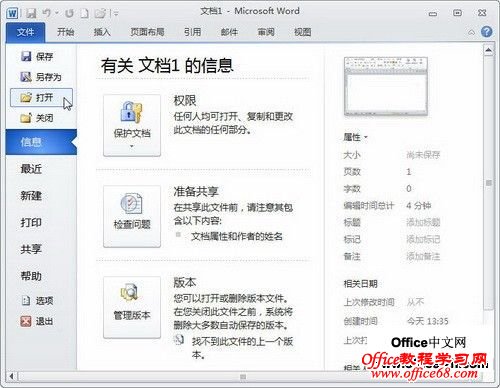Click the 找不到此文件的上一个版本 text

[x=242, y=348]
